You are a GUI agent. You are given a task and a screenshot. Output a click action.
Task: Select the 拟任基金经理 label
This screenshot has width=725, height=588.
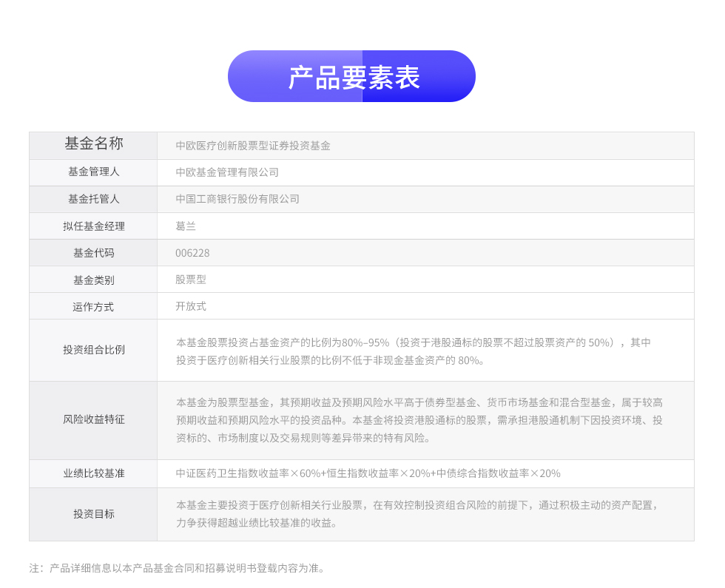(94, 226)
